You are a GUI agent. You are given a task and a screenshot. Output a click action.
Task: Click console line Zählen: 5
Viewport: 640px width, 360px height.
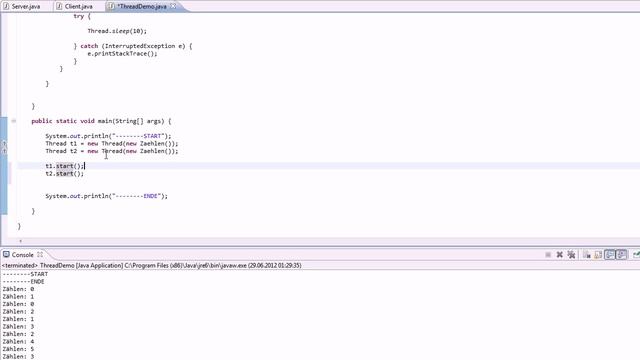(18, 349)
